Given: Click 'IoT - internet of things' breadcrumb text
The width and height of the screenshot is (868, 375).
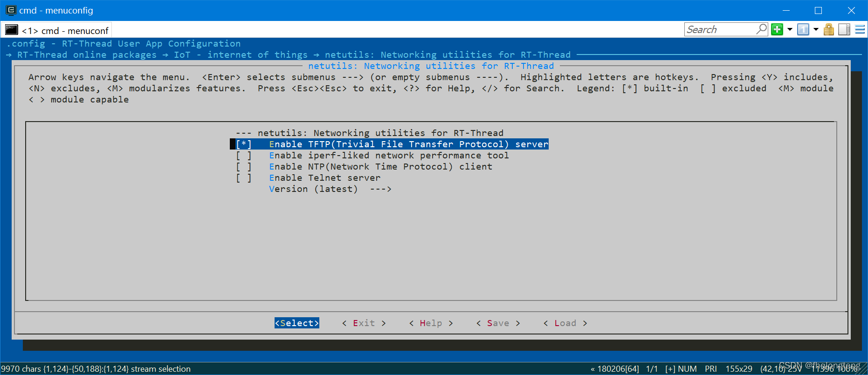Looking at the screenshot, I should click(x=241, y=55).
